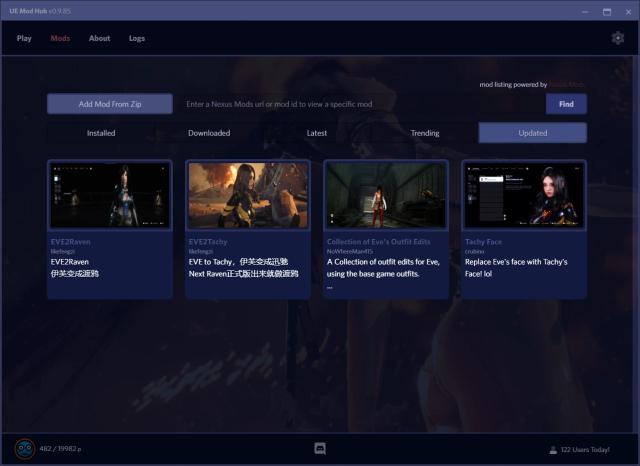
Task: Show the Latest mods filter
Action: [317, 133]
